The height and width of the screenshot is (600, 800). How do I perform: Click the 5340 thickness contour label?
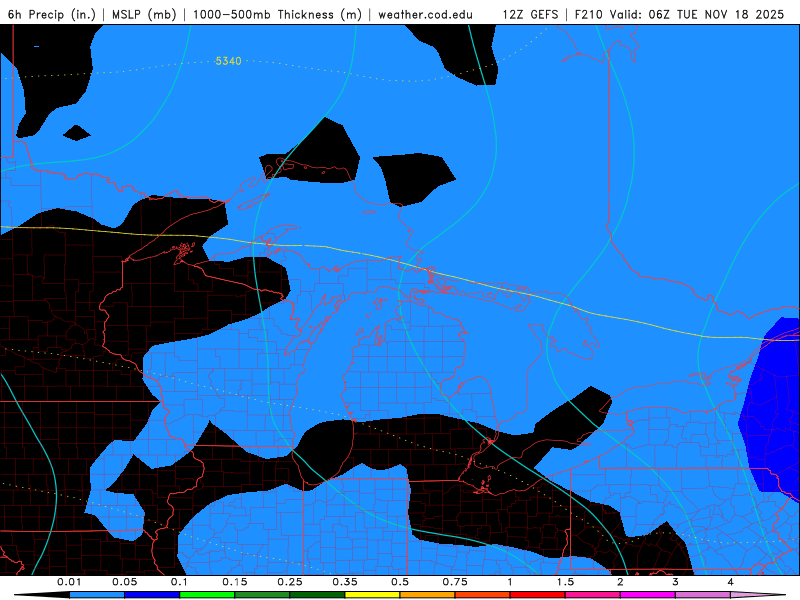click(228, 61)
